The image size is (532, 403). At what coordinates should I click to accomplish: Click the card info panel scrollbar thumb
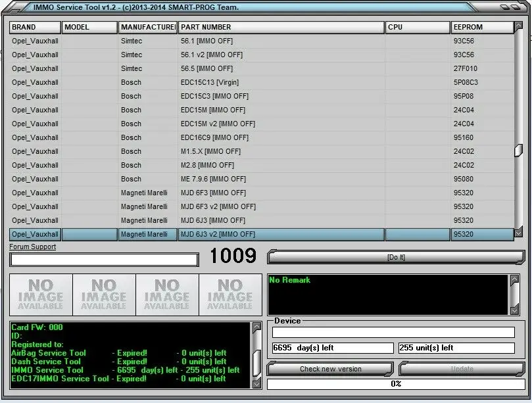click(257, 363)
